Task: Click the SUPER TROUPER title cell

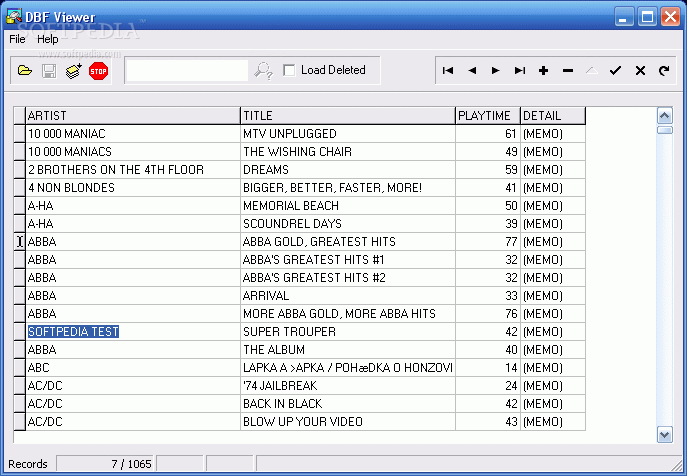Action: point(348,331)
